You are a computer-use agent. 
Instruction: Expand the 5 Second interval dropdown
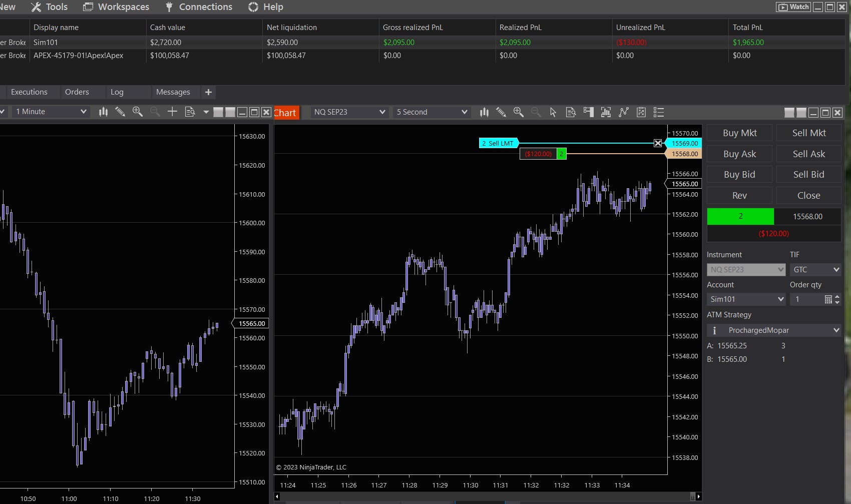coord(432,112)
